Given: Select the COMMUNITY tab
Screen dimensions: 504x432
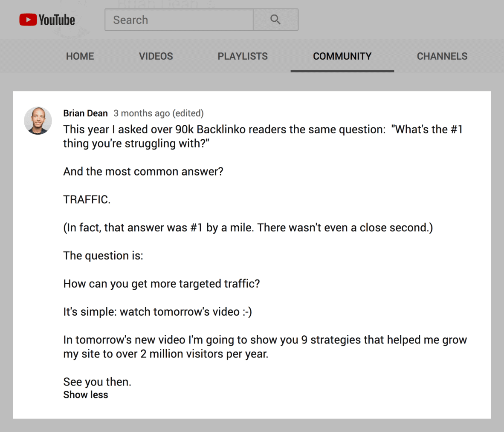Looking at the screenshot, I should 342,56.
